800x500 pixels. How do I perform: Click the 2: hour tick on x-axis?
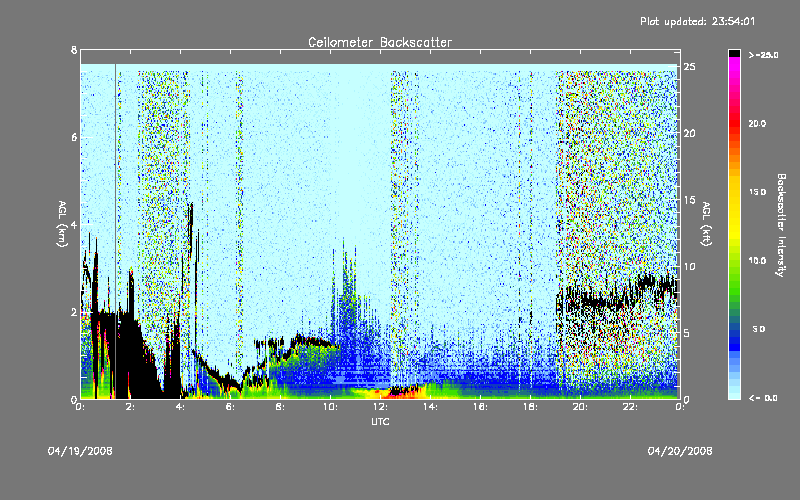[131, 407]
